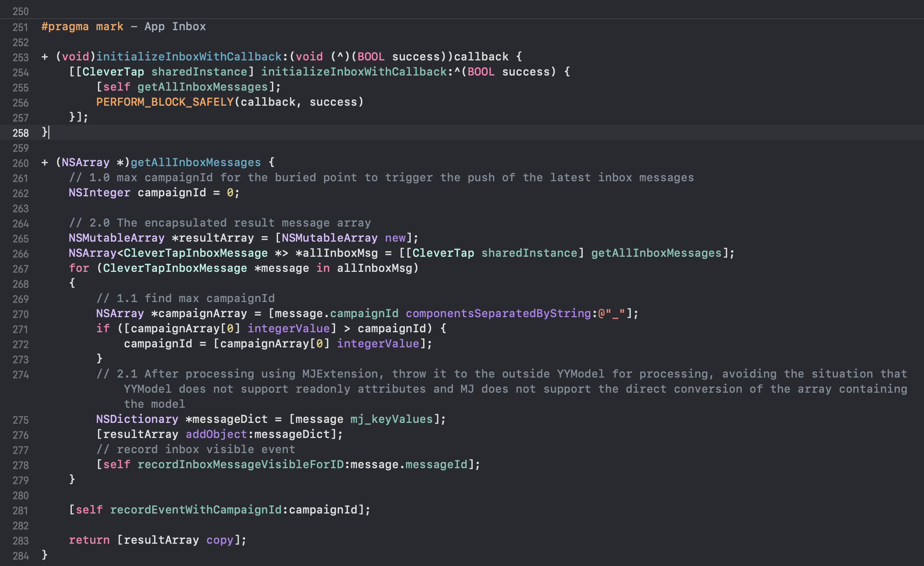Click the recordEventWithCampaignId method call
This screenshot has width=924, height=566.
(195, 510)
